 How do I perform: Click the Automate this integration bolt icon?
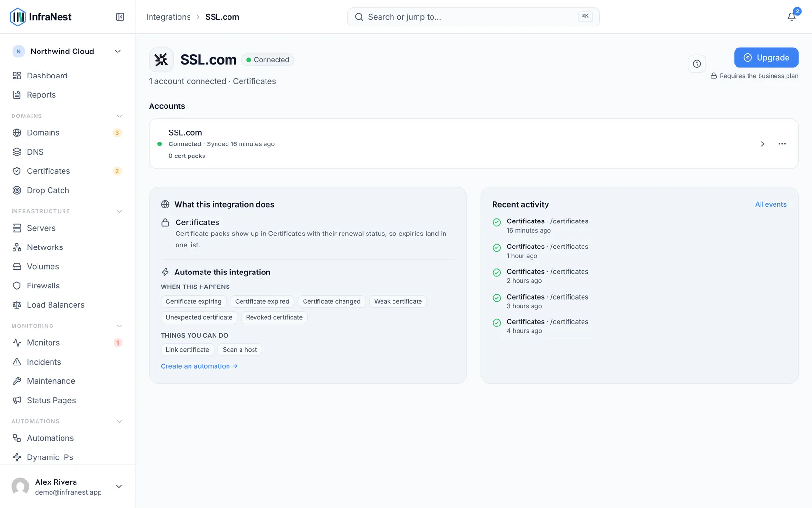click(x=165, y=272)
